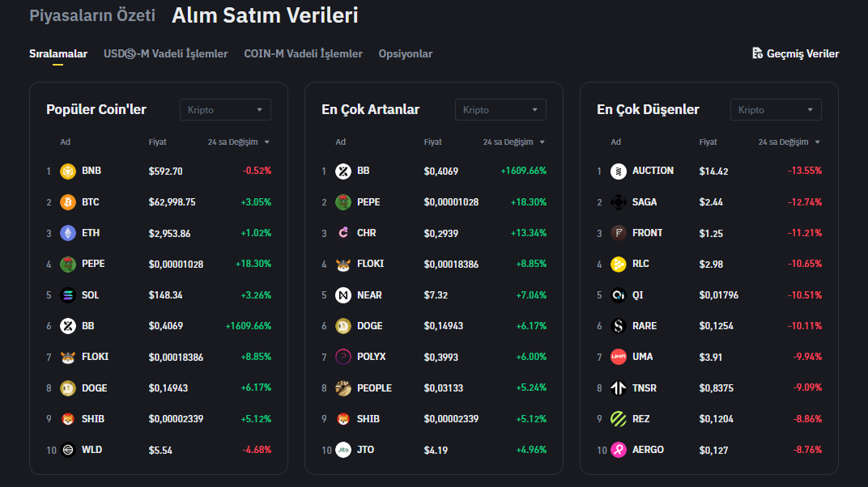Open the SAGA row in En Çok Düşenler
Screen dimensions: 868x487
pos(645,202)
